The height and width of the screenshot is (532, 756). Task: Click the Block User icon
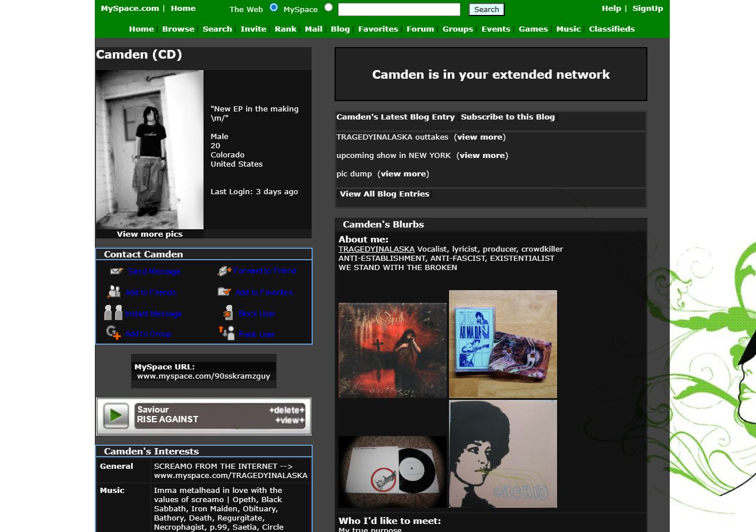pos(228,313)
